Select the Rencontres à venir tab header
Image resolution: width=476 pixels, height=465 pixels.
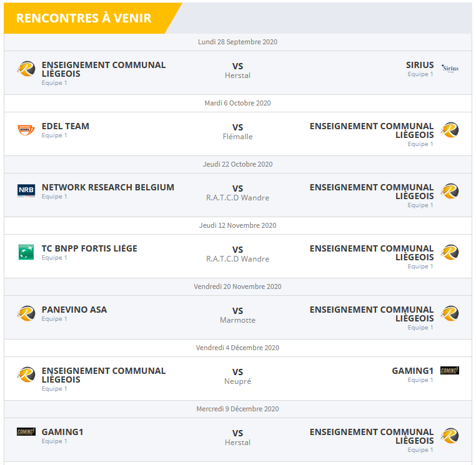click(x=84, y=18)
